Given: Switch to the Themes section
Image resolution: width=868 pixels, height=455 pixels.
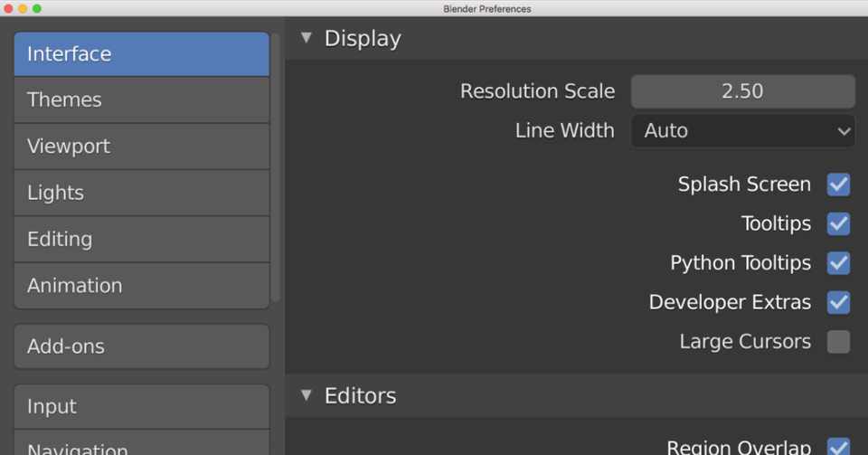Looking at the screenshot, I should coord(141,100).
